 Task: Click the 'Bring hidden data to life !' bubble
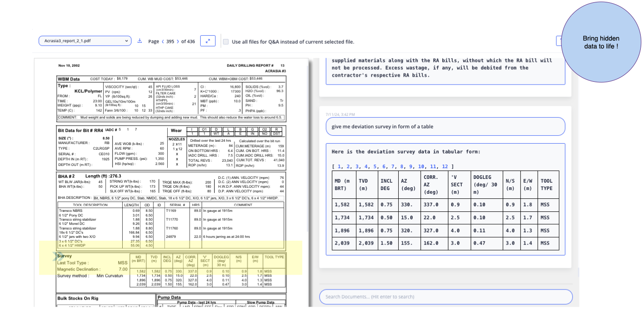click(601, 42)
